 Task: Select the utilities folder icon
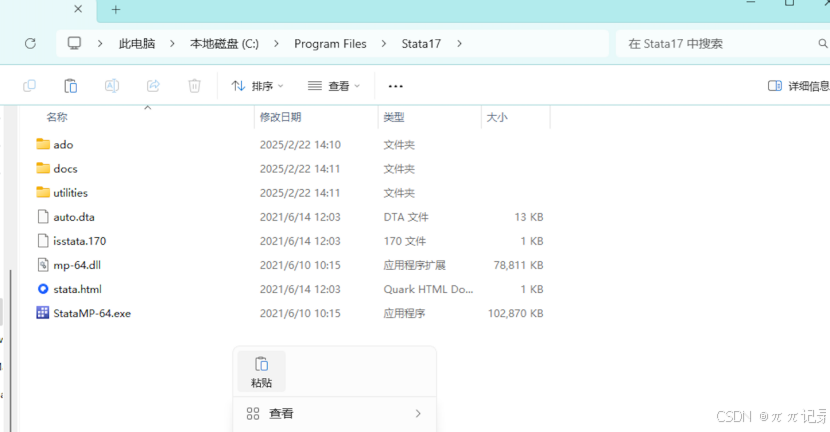pyautogui.click(x=43, y=192)
